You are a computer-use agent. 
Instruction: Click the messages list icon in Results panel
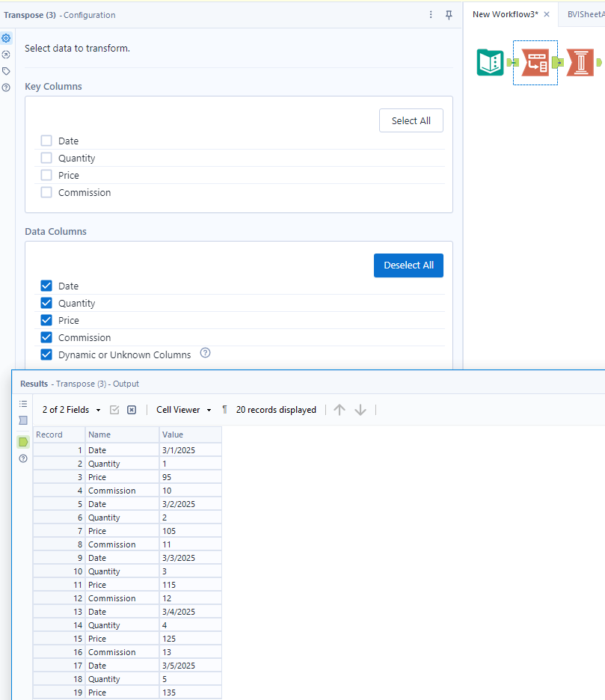[x=23, y=404]
